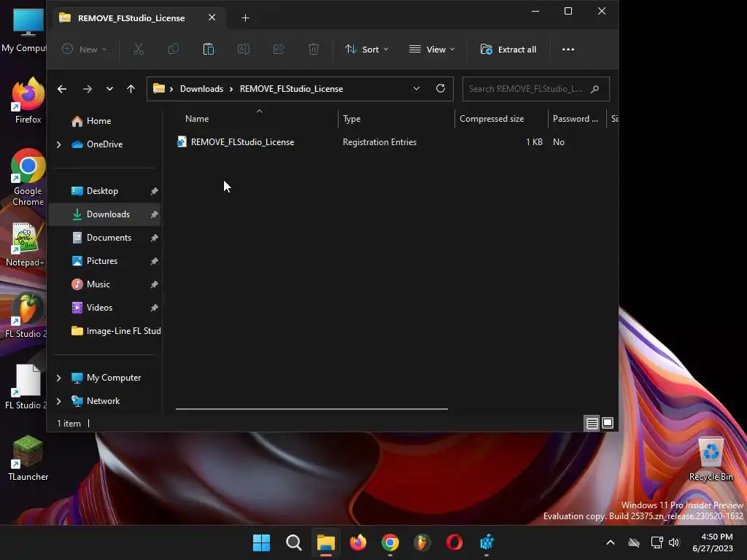Select the Recycle Bin desktop icon
The width and height of the screenshot is (747, 560).
tap(711, 459)
